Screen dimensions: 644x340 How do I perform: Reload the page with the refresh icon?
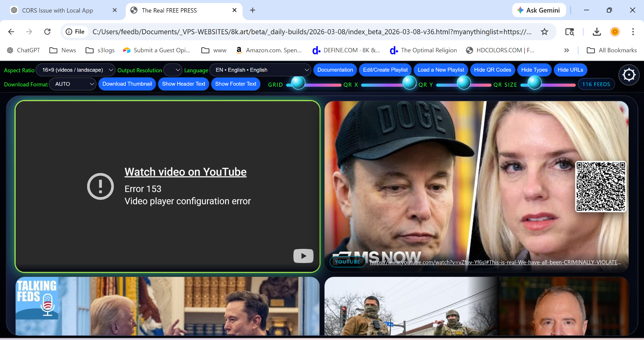point(47,32)
